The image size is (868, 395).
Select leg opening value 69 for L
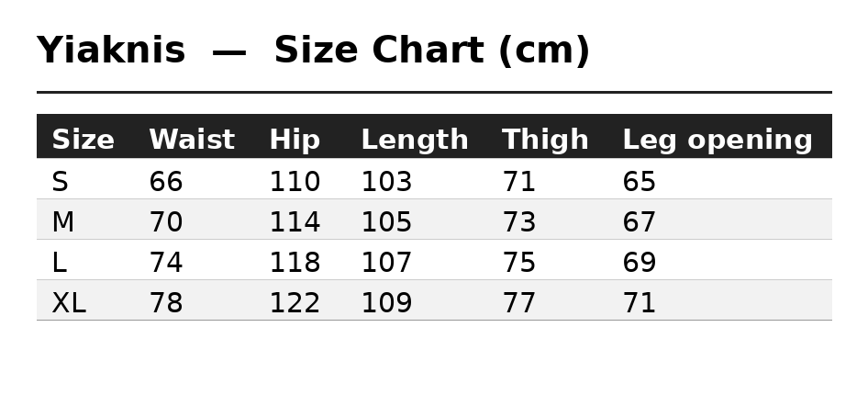(x=639, y=263)
